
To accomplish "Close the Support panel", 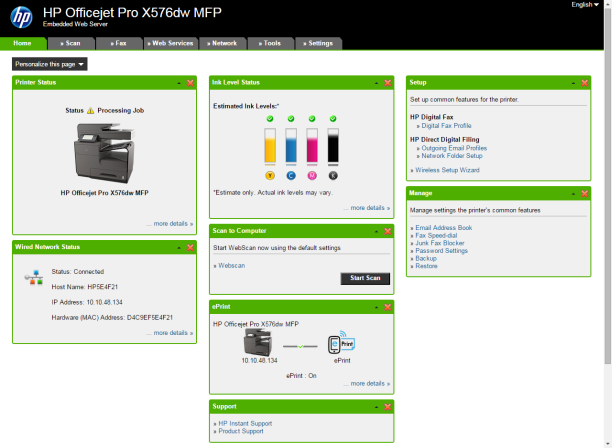I will pos(388,407).
